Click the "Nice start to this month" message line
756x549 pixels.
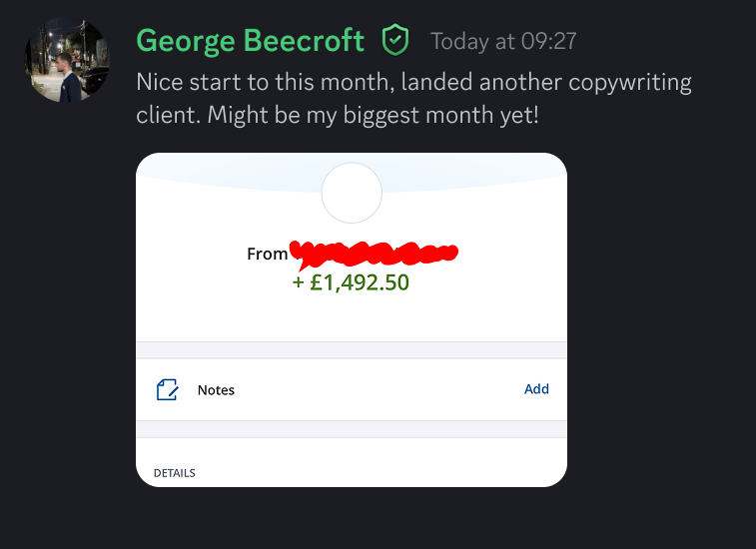[413, 83]
